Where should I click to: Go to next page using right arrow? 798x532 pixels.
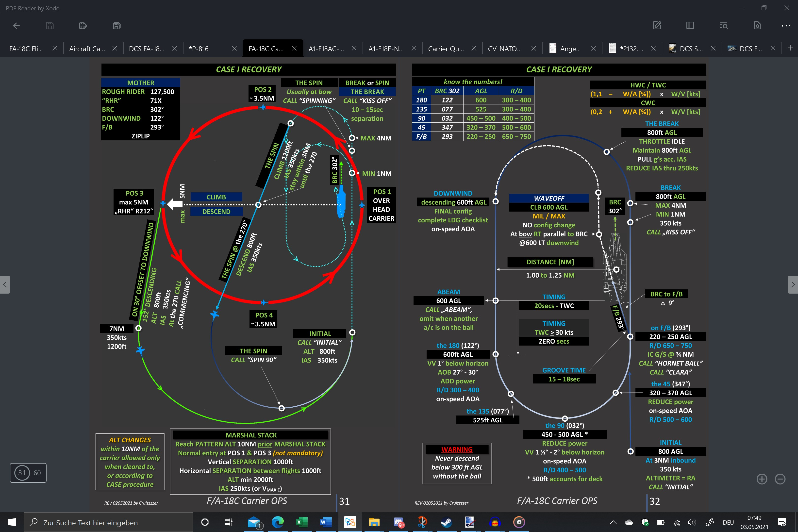coord(793,285)
